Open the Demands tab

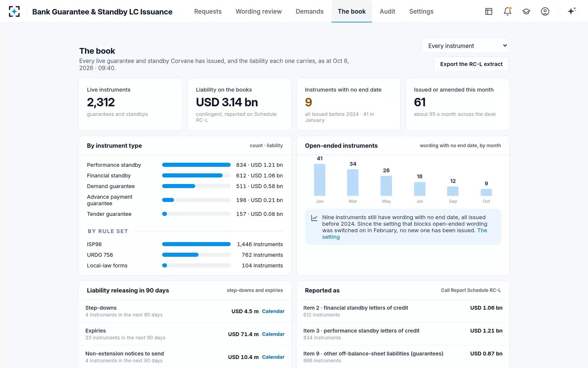tap(310, 11)
